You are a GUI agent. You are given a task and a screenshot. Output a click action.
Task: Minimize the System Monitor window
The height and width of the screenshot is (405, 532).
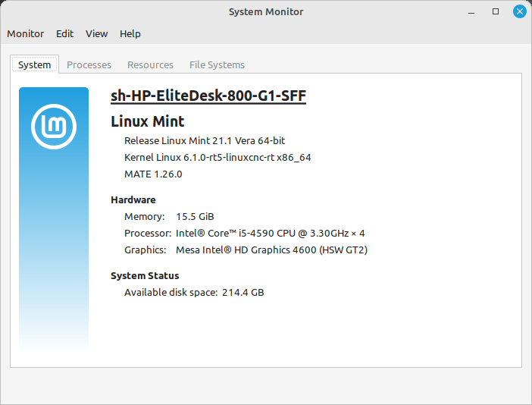click(471, 12)
